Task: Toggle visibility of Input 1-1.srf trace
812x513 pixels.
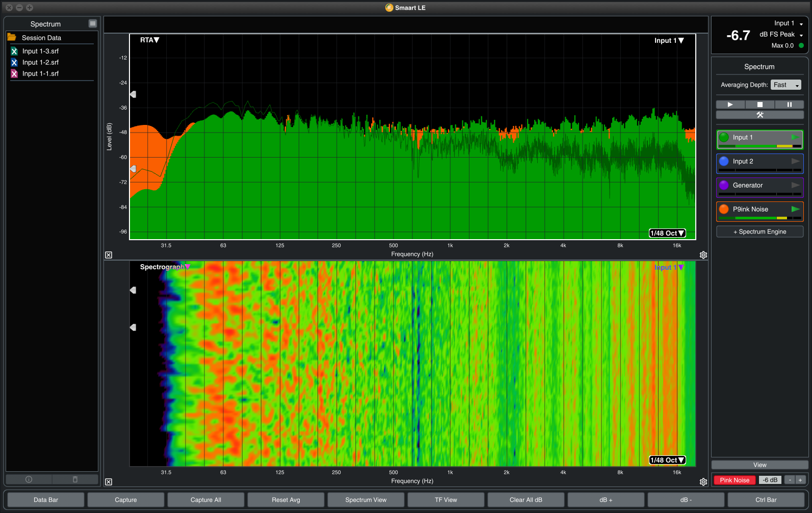Action: (14, 73)
